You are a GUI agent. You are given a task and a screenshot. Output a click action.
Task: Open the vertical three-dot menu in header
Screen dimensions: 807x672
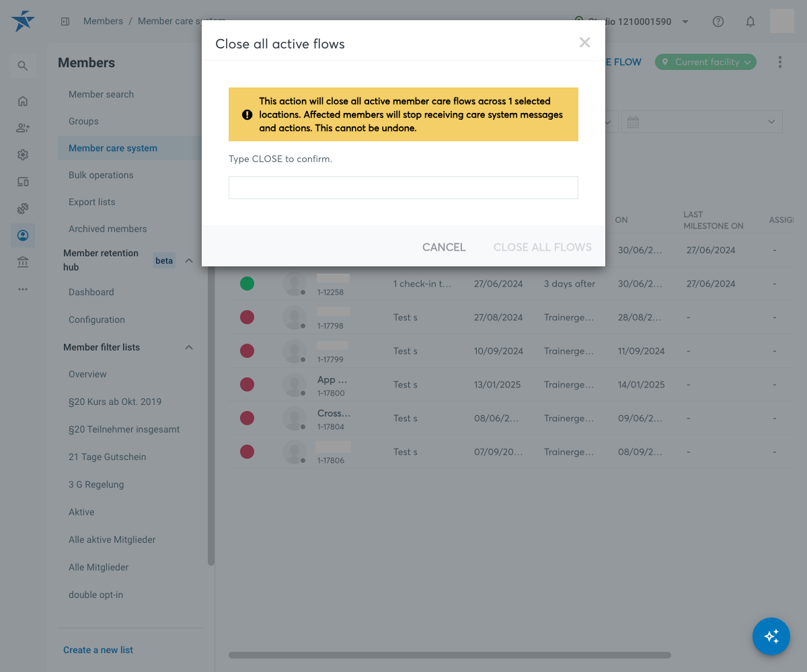click(780, 62)
